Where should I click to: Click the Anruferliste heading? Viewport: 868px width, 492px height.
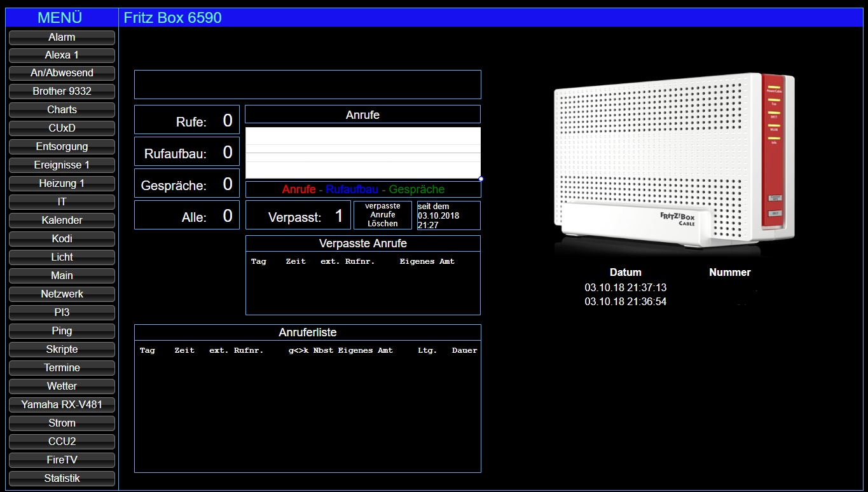[x=308, y=332]
